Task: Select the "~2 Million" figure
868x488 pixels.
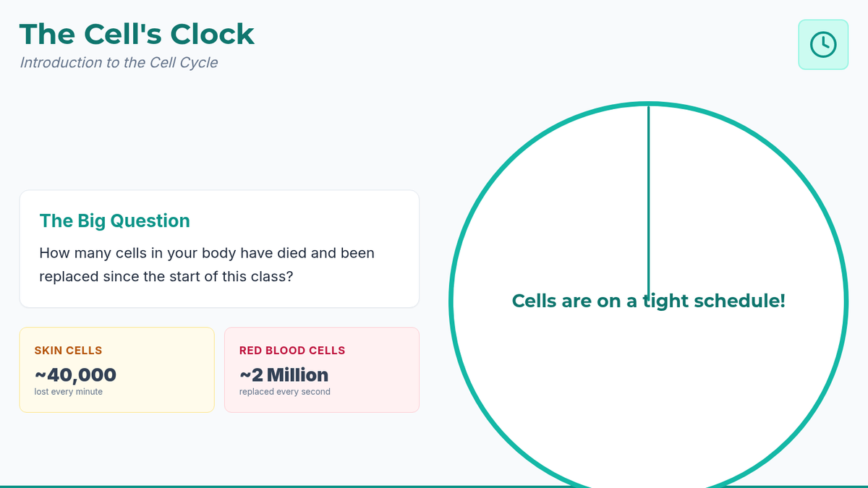Action: 284,374
